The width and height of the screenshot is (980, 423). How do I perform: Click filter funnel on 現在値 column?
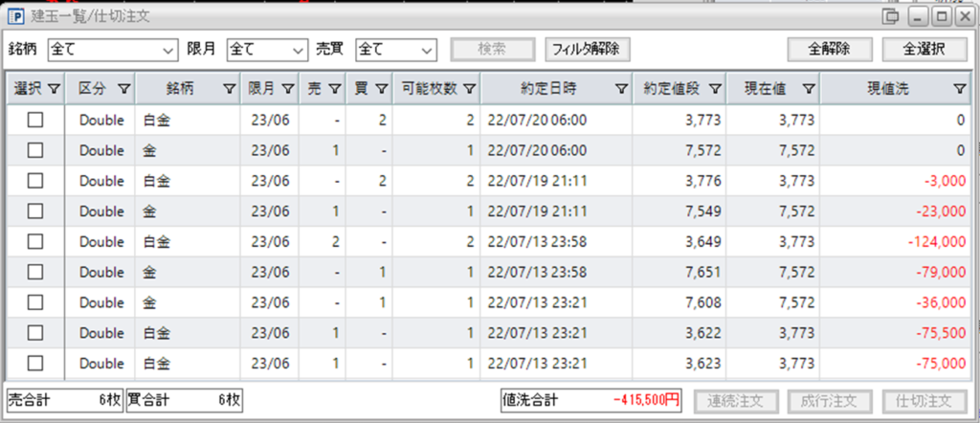(x=809, y=89)
